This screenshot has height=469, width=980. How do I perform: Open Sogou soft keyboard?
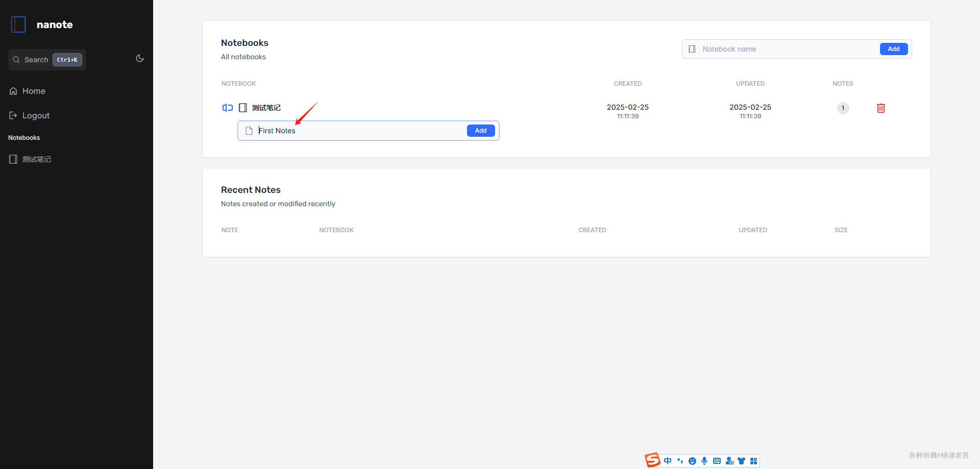pos(717,461)
